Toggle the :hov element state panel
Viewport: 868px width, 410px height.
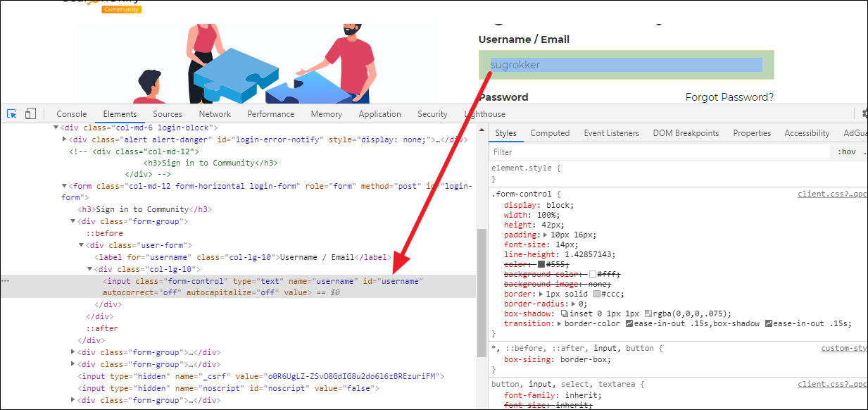point(847,152)
